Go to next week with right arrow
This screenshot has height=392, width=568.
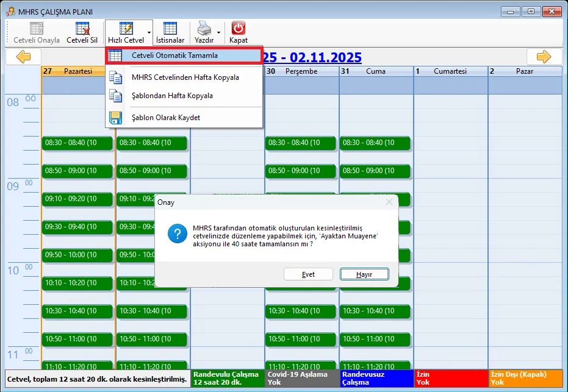click(x=544, y=57)
